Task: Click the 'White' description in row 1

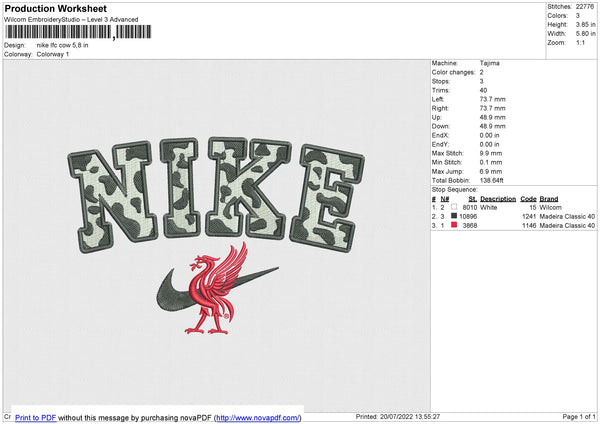Action: pos(489,207)
